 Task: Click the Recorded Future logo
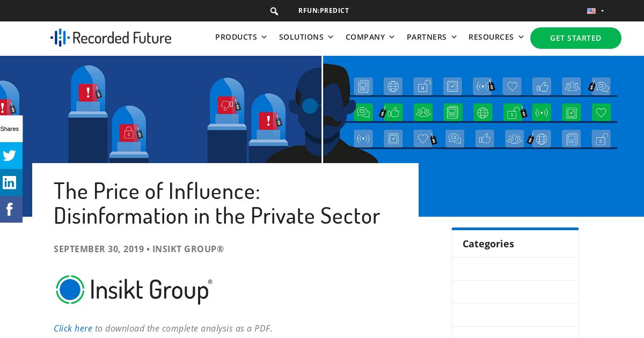click(111, 38)
